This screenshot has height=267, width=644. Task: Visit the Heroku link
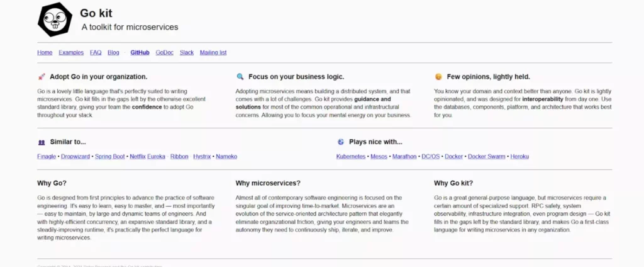[x=519, y=156]
